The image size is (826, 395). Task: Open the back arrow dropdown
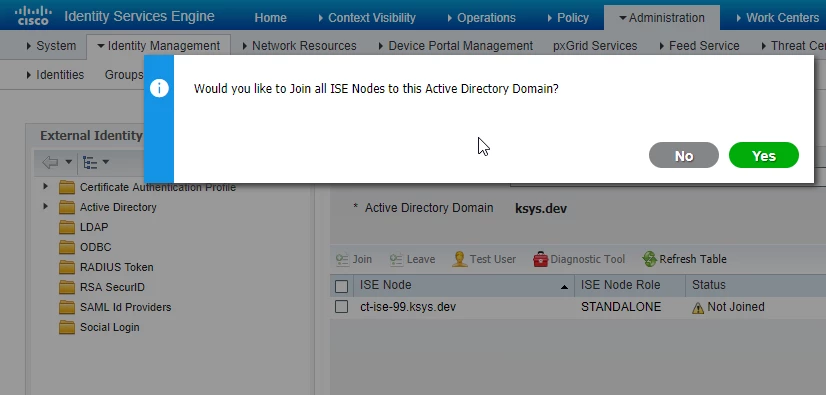[68, 162]
